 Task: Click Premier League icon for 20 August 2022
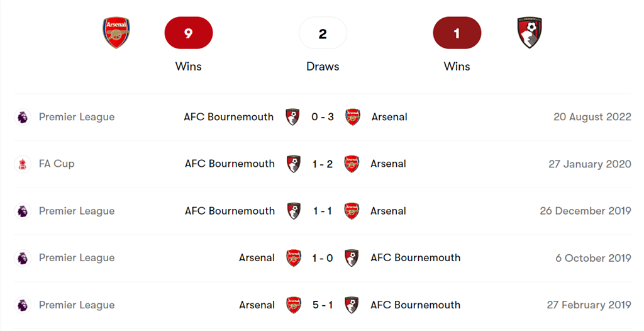pyautogui.click(x=23, y=117)
